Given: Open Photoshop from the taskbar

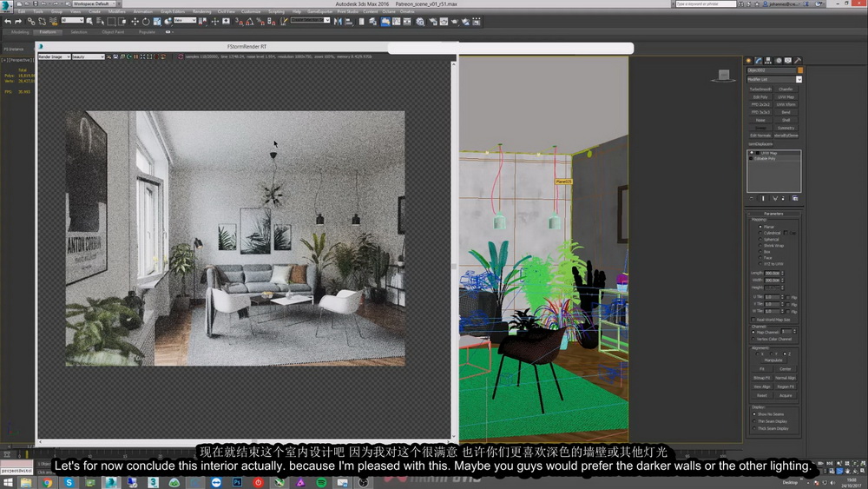Looking at the screenshot, I should pyautogui.click(x=237, y=482).
